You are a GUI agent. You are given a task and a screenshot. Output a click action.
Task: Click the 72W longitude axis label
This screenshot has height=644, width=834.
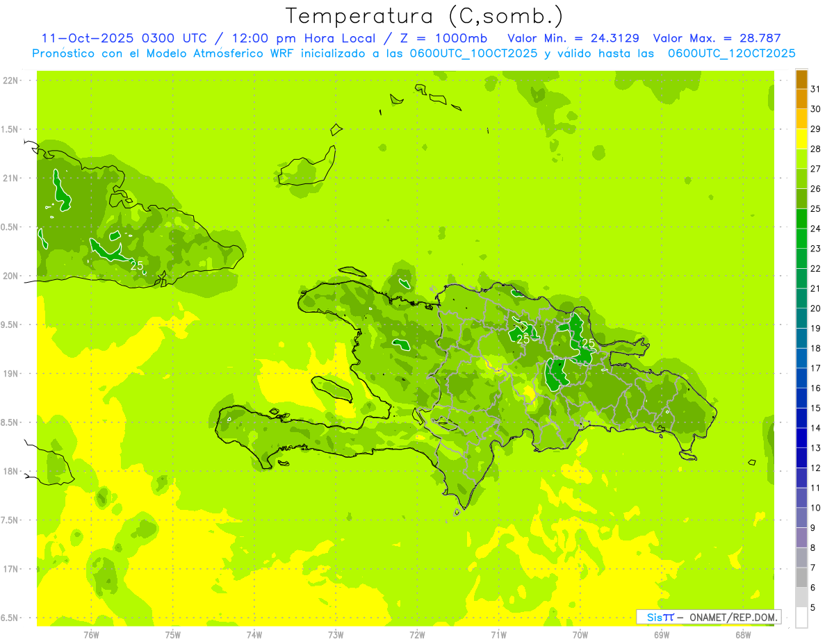[417, 634]
